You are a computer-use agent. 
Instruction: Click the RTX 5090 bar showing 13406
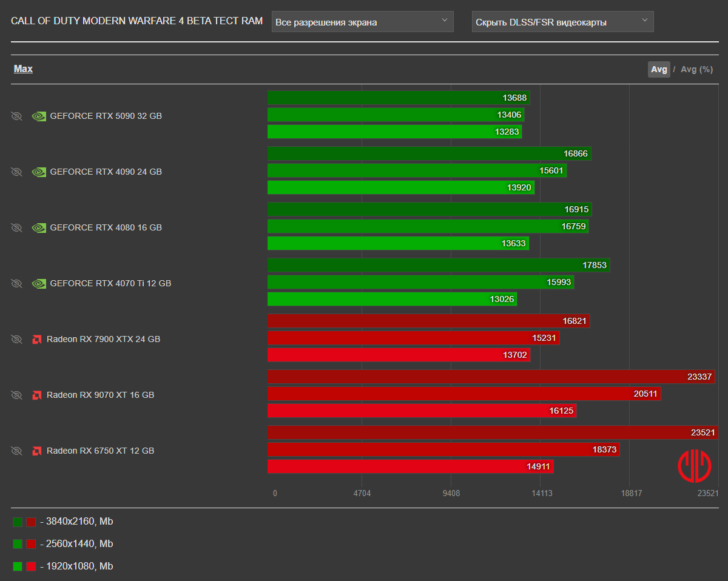[x=396, y=115]
